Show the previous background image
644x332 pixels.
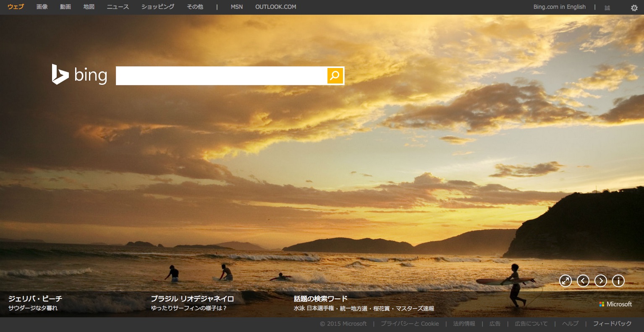click(583, 281)
